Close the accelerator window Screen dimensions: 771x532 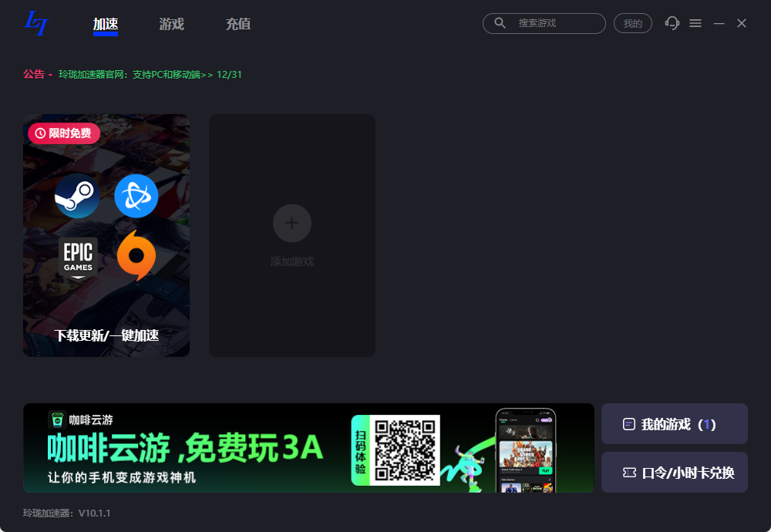(x=742, y=23)
